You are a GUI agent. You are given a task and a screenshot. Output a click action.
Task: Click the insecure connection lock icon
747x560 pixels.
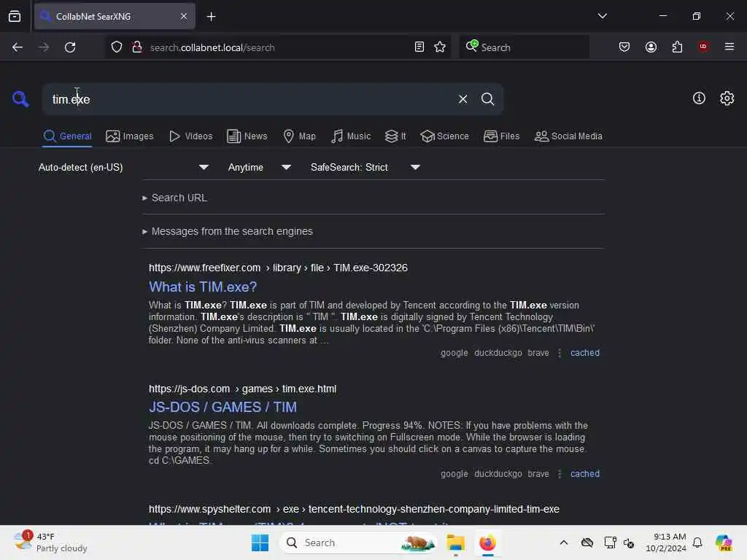coord(136,47)
